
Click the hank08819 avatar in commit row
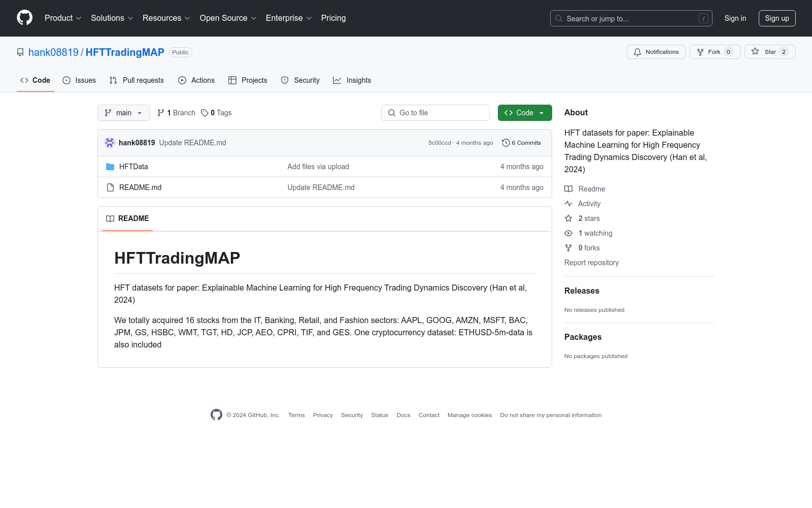coord(110,143)
